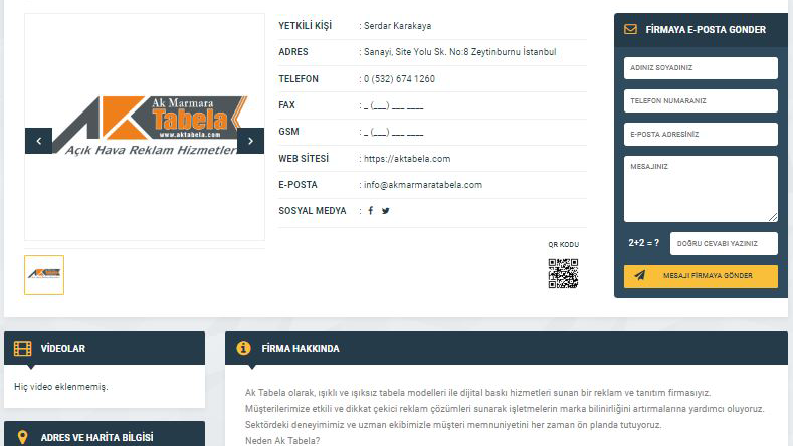
Task: Click the Adres ve Harita Bilgisi header
Action: coord(104,434)
